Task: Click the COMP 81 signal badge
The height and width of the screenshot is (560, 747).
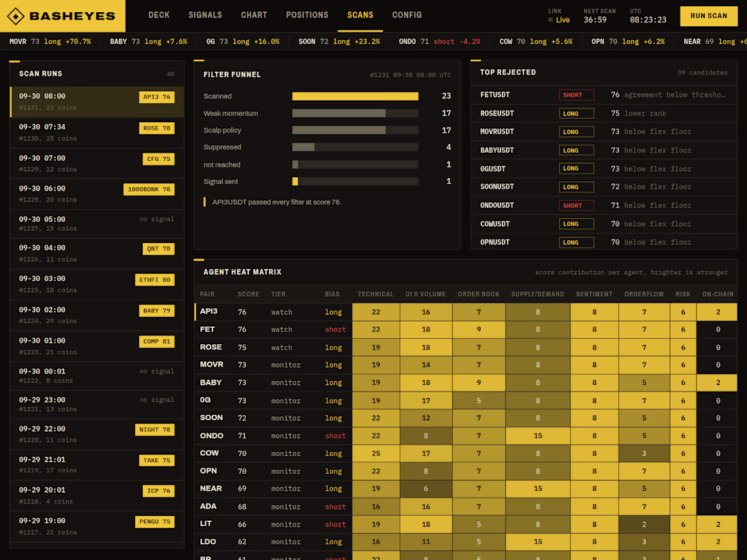Action: [157, 342]
